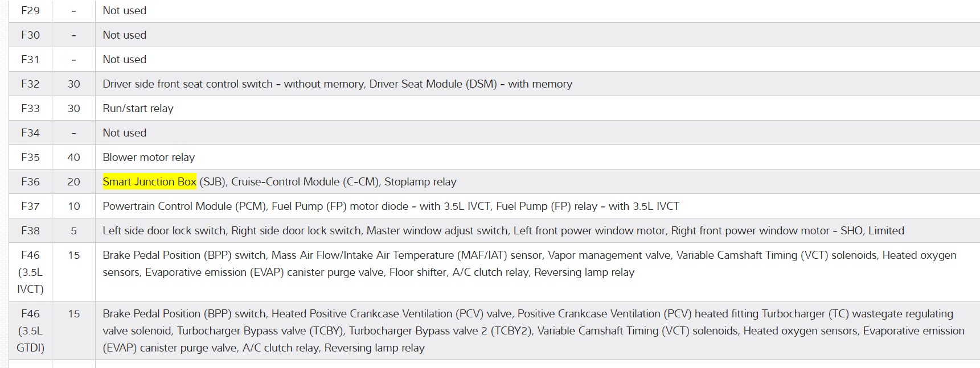Select the F46 (3.5L IVCT) label cell
980x368 pixels.
[30, 272]
